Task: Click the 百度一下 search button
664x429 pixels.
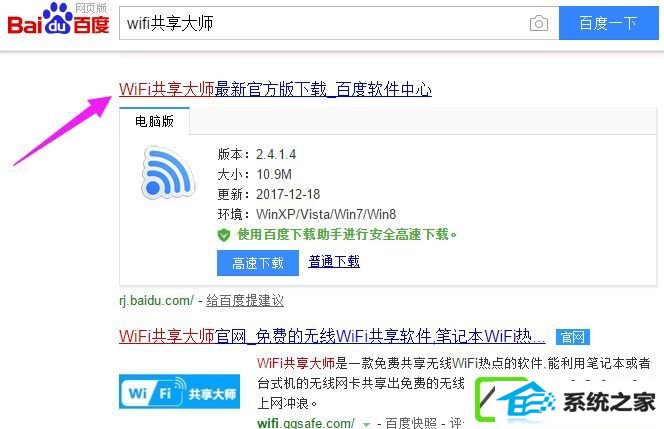Action: pyautogui.click(x=609, y=23)
